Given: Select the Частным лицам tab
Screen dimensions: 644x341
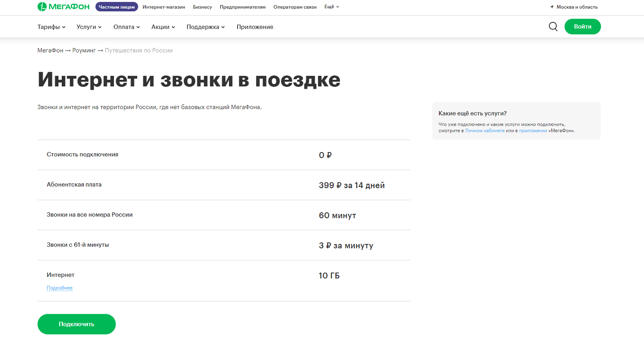Looking at the screenshot, I should (x=117, y=7).
